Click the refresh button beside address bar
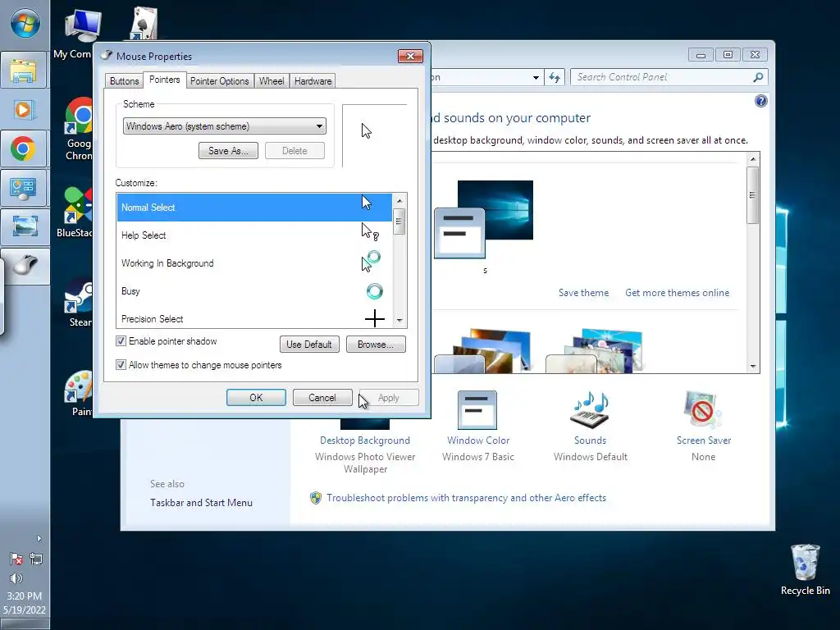Viewport: 840px width, 630px height. (x=555, y=77)
